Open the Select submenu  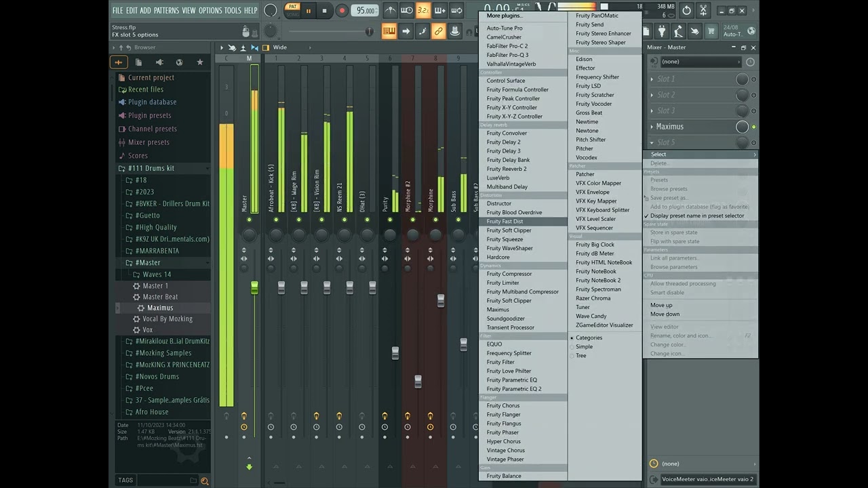(700, 155)
